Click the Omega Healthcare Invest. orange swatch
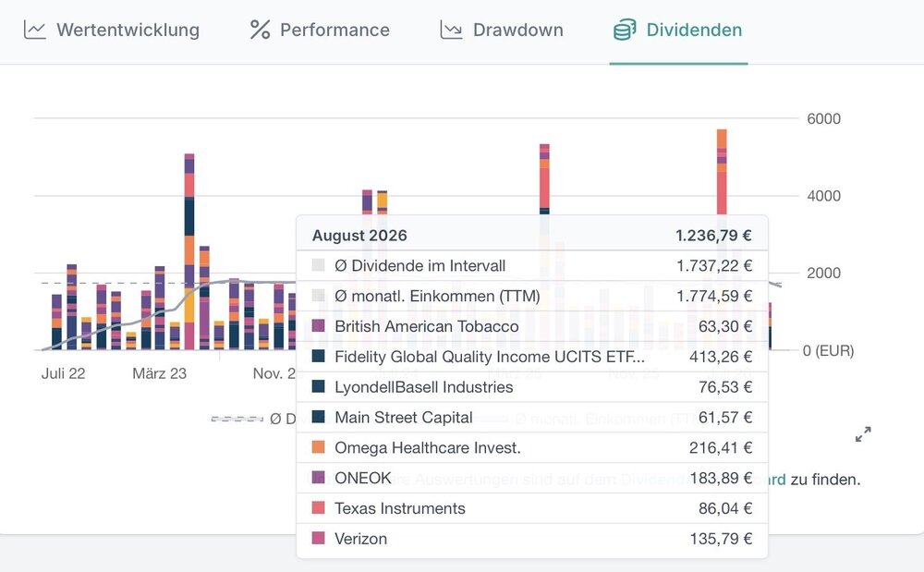This screenshot has height=572, width=924. pos(318,447)
